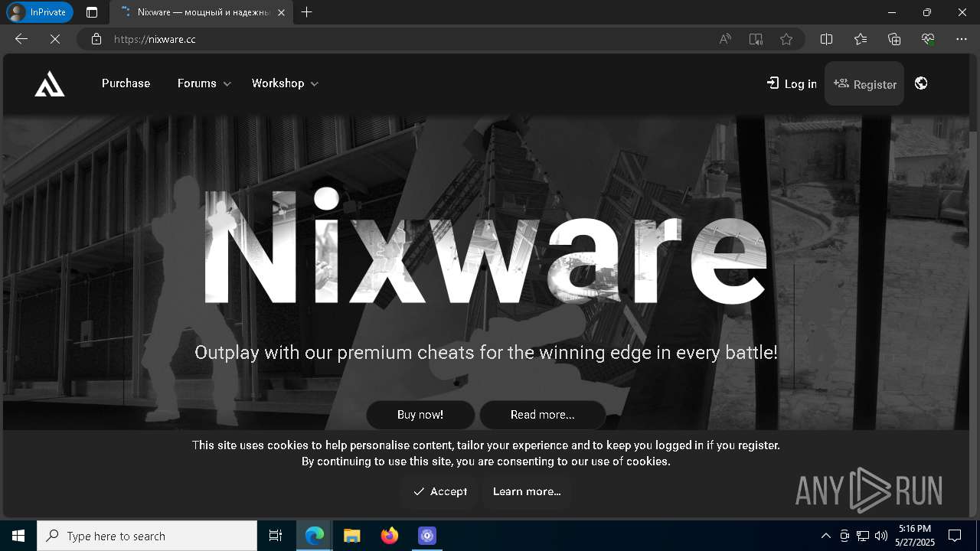Open a new tab
This screenshot has width=980, height=551.
click(307, 12)
